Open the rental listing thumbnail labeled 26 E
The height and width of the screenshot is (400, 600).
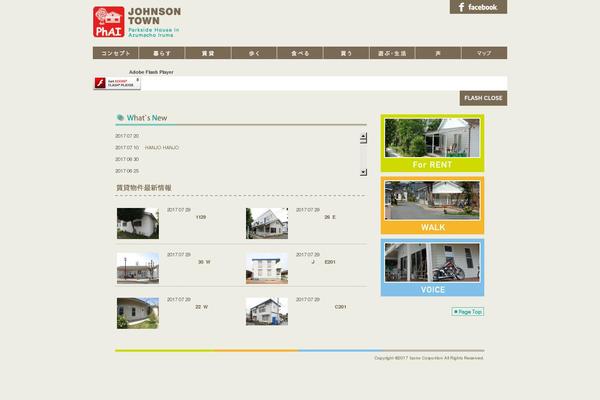[x=267, y=224]
